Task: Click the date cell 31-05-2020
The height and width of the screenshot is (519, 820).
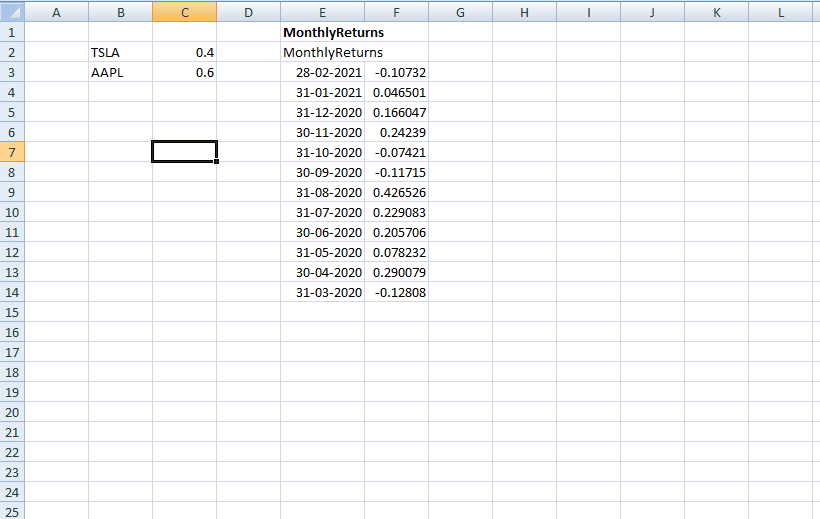Action: pos(323,252)
